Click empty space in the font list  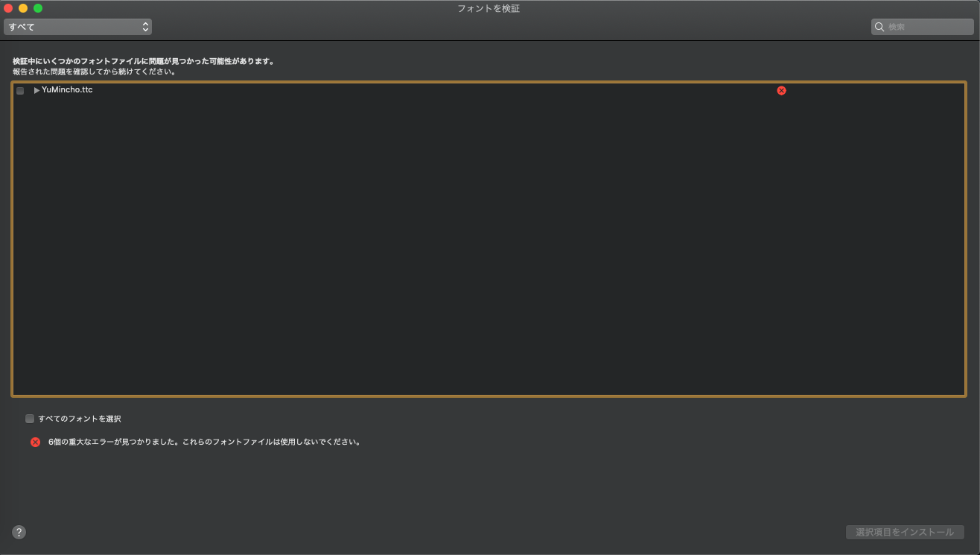[x=489, y=246]
